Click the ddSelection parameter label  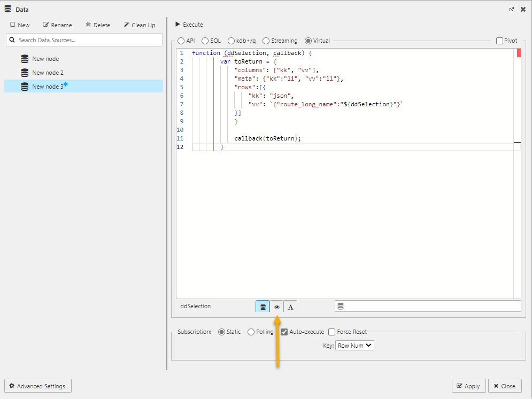[196, 306]
